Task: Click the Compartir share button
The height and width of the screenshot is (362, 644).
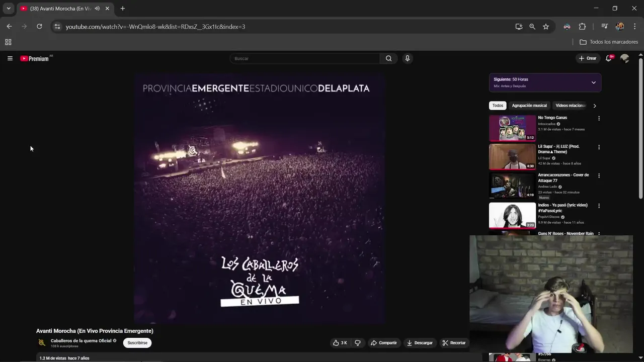Action: pyautogui.click(x=384, y=343)
